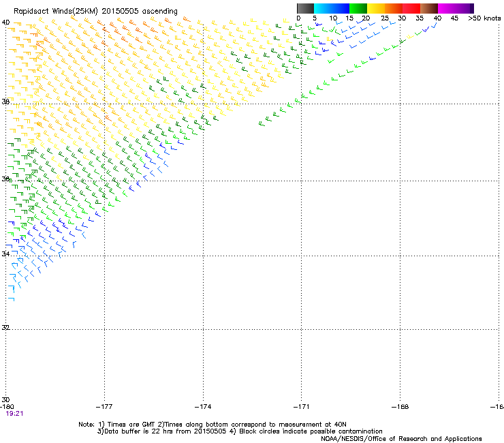Screen dimensions: 504x443
Task: Click the gray 0-5 knots color segment
Action: 305,8
